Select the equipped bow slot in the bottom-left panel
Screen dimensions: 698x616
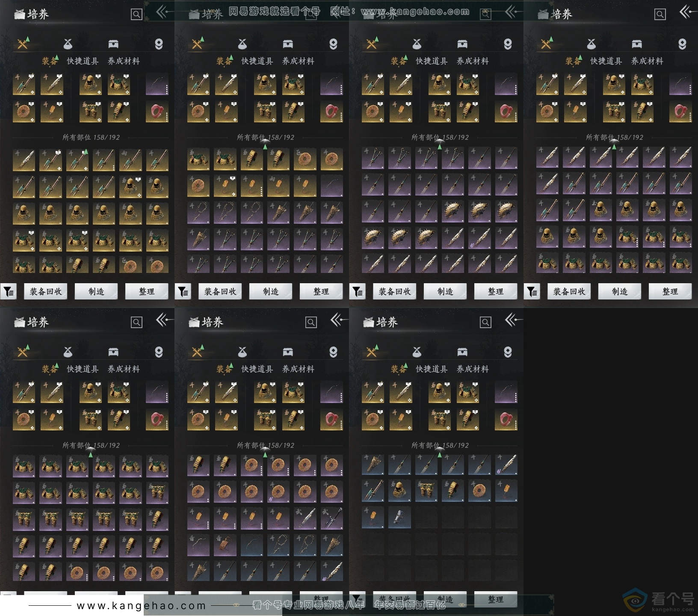click(x=157, y=392)
